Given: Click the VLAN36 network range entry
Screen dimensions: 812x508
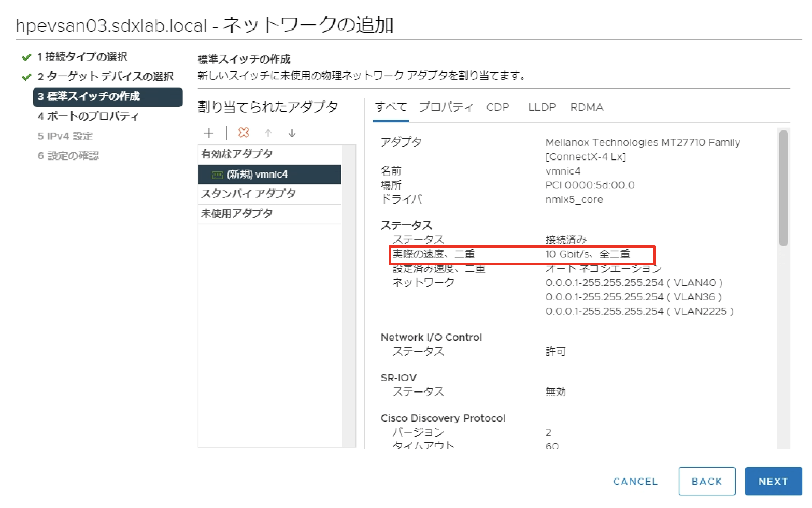Looking at the screenshot, I should pyautogui.click(x=633, y=297).
